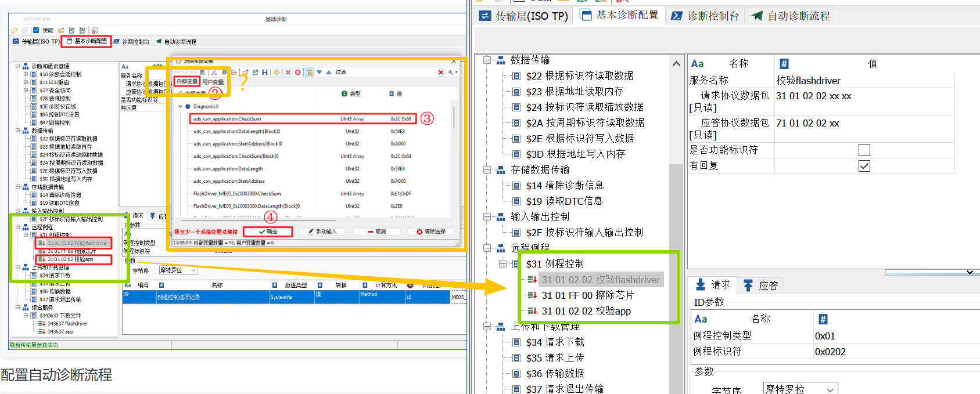Open the 自动诊断流程 tab on right
Screen dimensions: 980x394
[x=791, y=16]
